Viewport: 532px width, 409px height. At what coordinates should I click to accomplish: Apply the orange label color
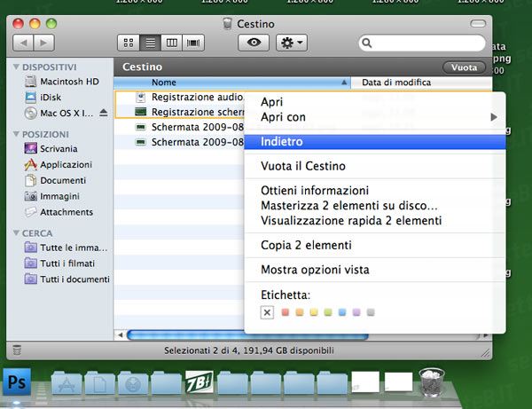click(x=300, y=312)
